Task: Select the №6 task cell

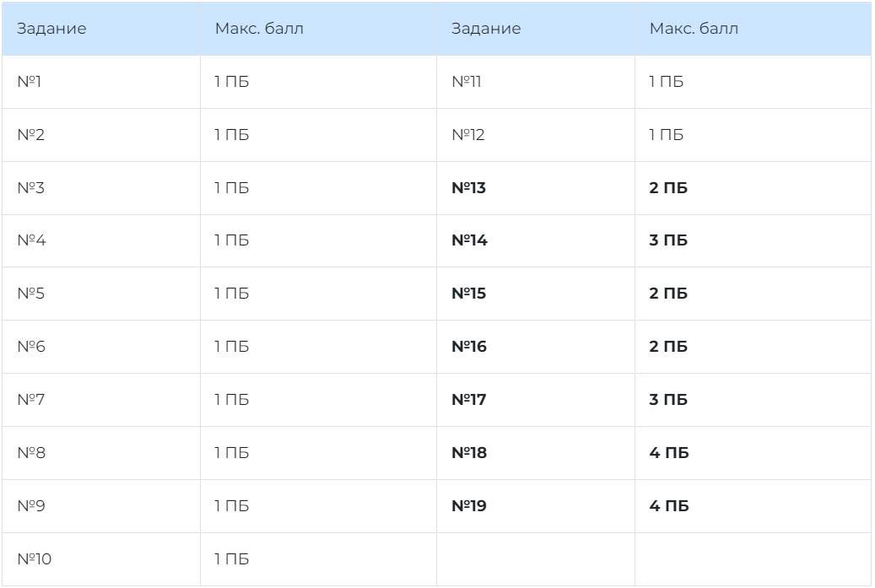Action: click(31, 347)
